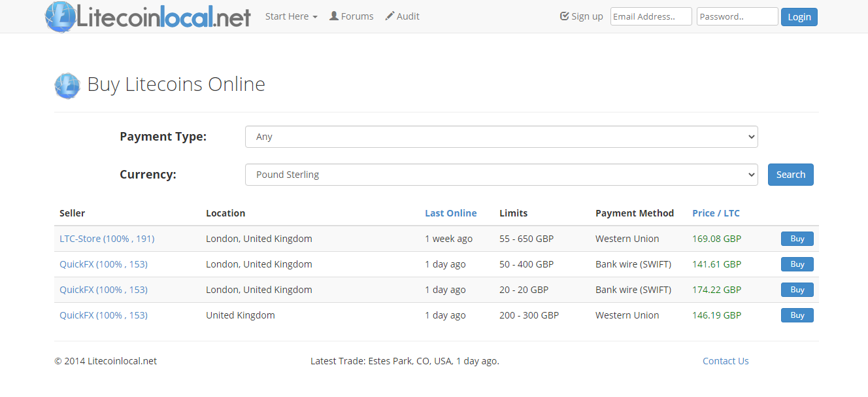
Task: Click the Payment Method column header
Action: 635,213
